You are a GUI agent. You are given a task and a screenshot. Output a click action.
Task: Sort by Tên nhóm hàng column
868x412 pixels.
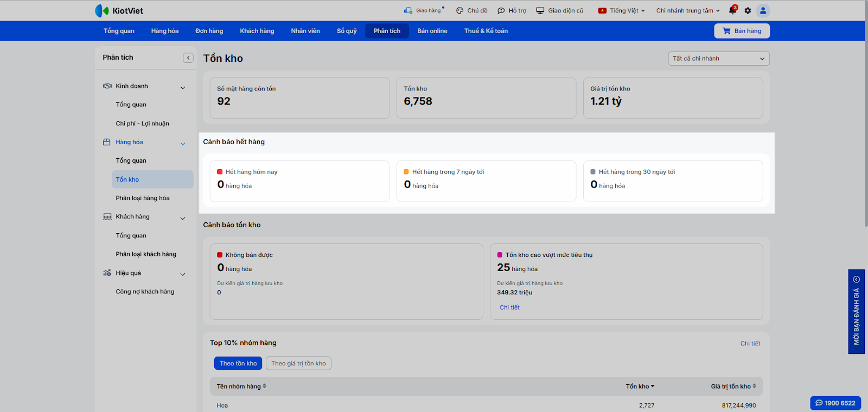coord(241,387)
